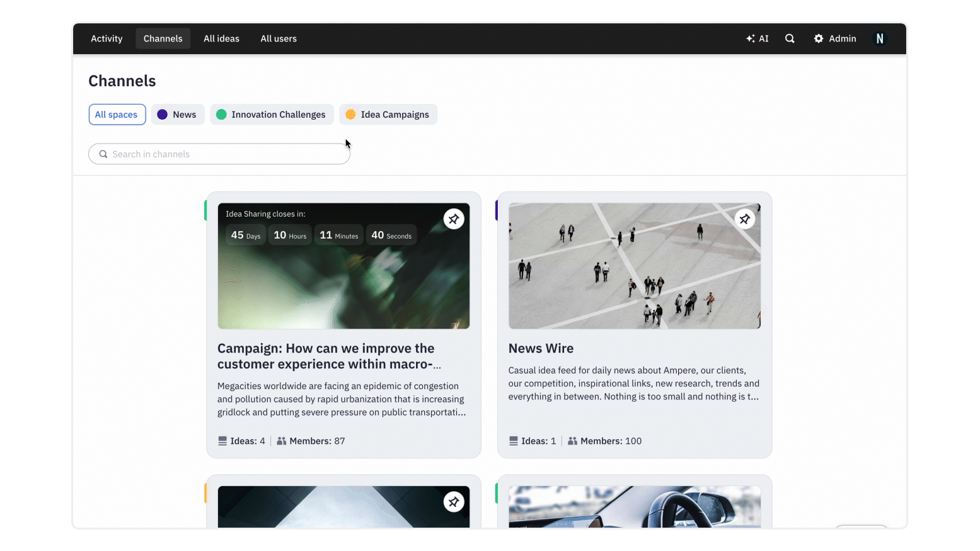
Task: Pin the Campaign customer experience channel
Action: tap(454, 219)
